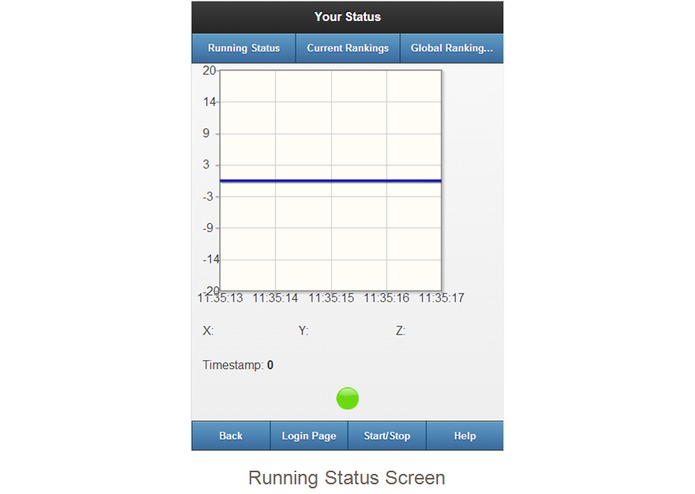Click the Back button
The width and height of the screenshot is (695, 494).
pyautogui.click(x=231, y=436)
